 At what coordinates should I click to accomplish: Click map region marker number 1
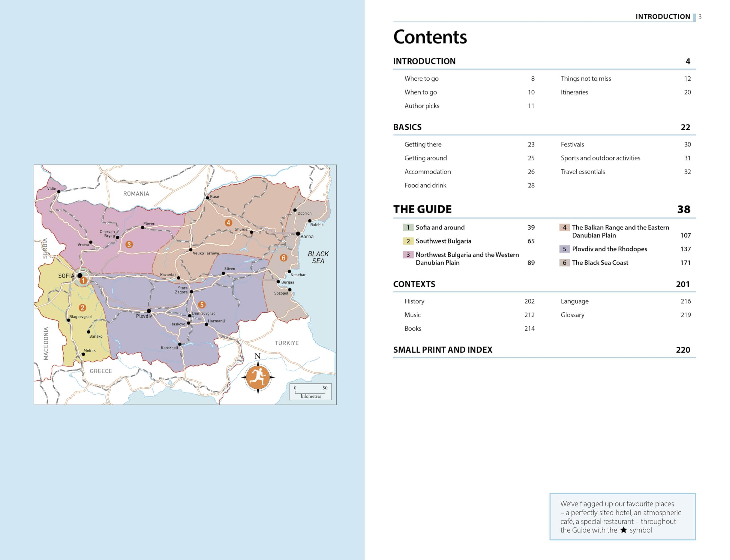tap(83, 280)
